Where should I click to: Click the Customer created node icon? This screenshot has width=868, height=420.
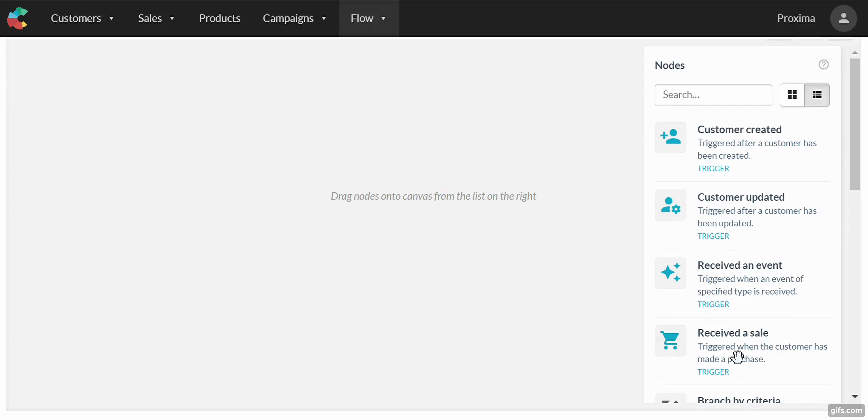pos(670,137)
